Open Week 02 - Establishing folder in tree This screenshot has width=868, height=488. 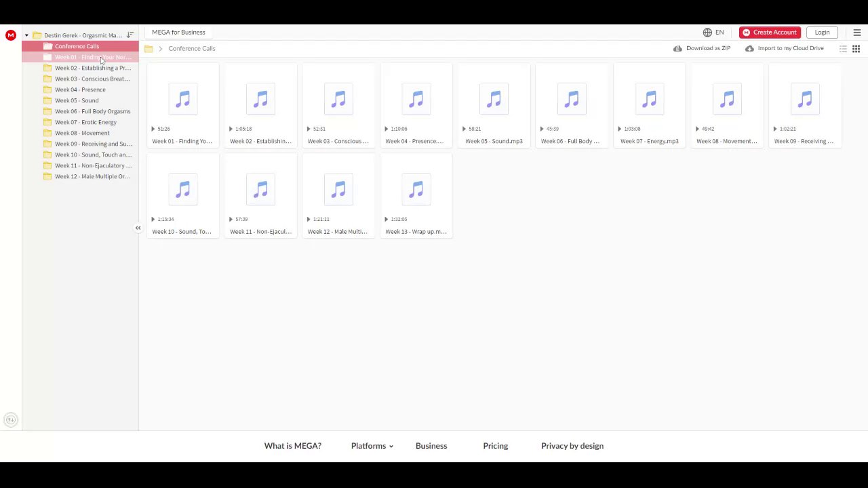pyautogui.click(x=80, y=68)
